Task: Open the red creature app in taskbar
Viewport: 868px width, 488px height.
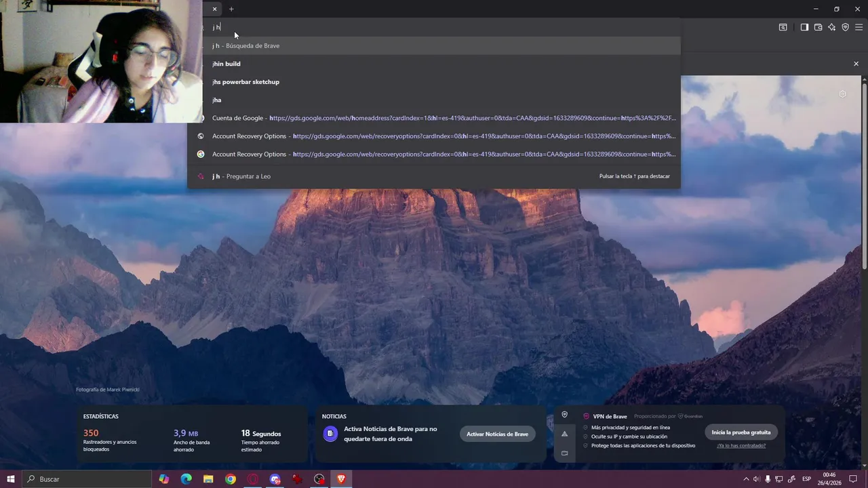Action: pyautogui.click(x=297, y=479)
